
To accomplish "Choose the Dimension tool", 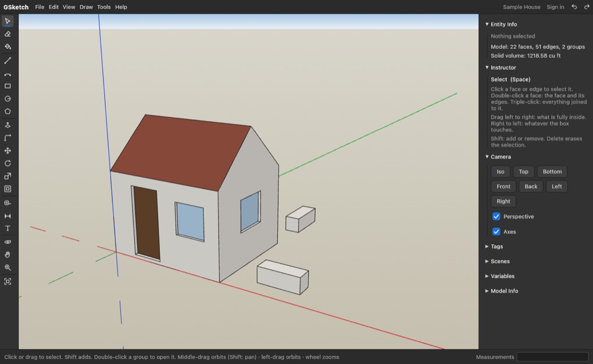I will point(8,216).
